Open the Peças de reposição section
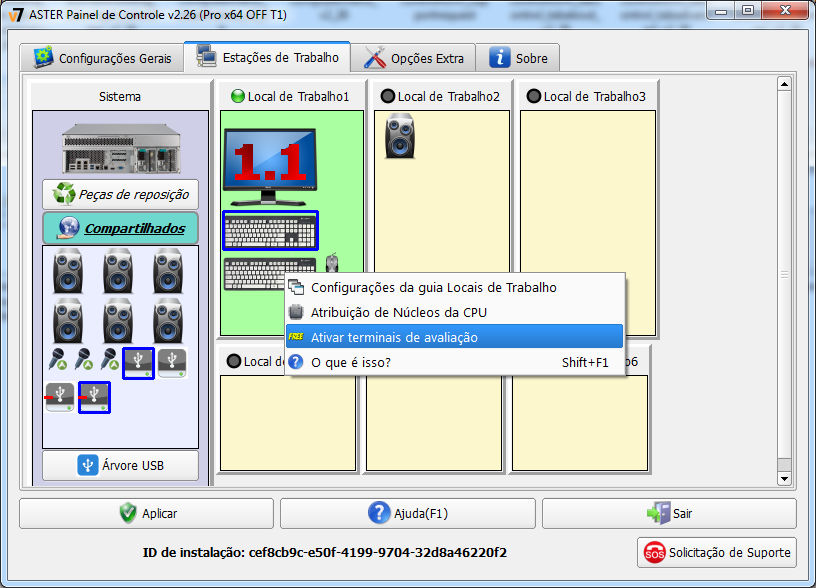 point(121,194)
